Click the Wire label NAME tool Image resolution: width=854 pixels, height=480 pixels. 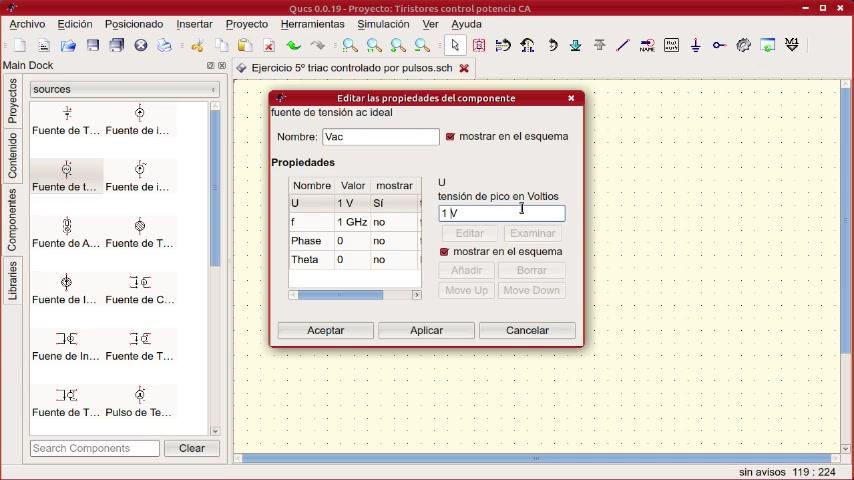pos(647,45)
